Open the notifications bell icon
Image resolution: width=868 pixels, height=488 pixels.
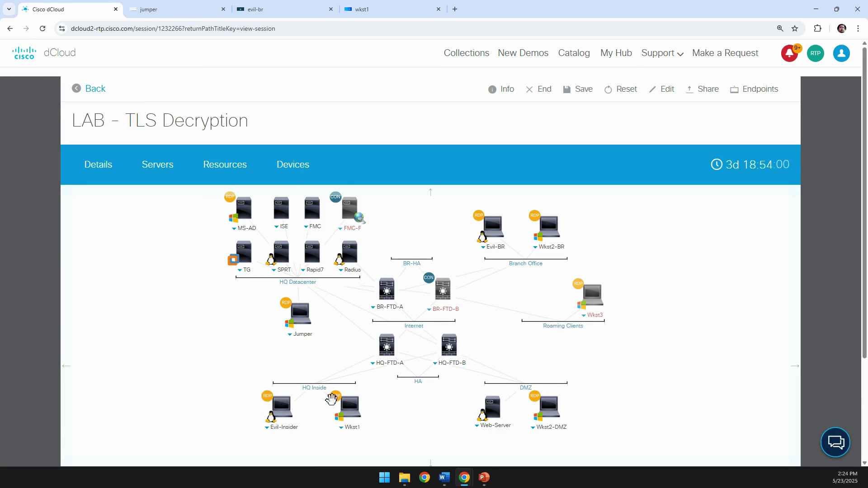[x=790, y=53]
